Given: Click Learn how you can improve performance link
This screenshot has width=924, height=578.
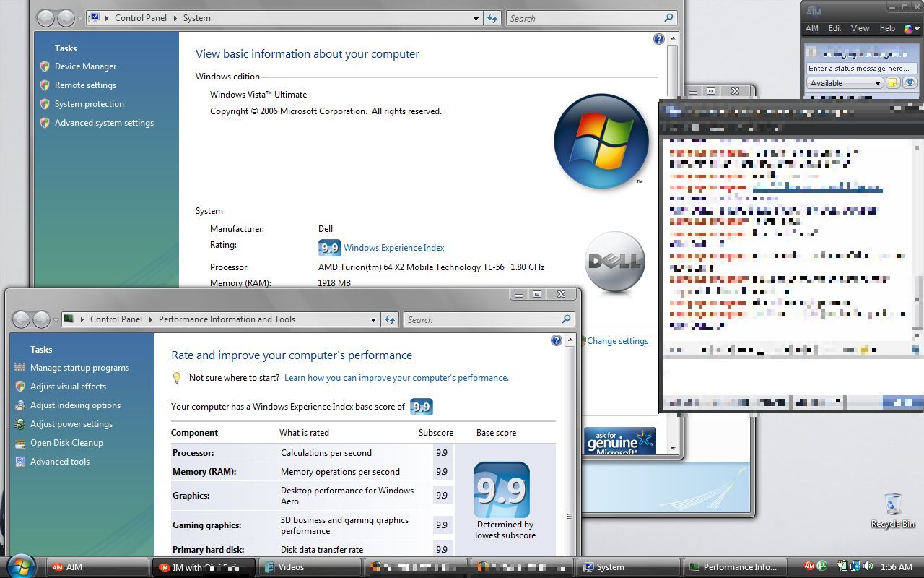Looking at the screenshot, I should [x=396, y=378].
